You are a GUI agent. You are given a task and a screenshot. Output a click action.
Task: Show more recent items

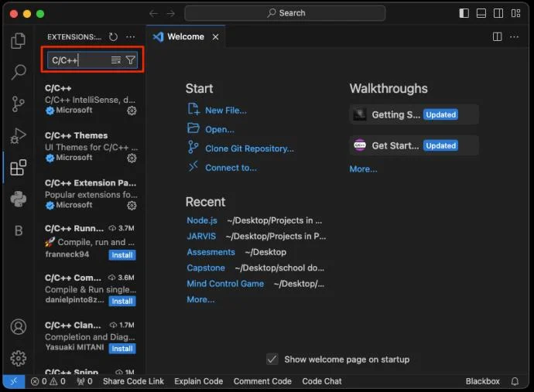pyautogui.click(x=200, y=299)
